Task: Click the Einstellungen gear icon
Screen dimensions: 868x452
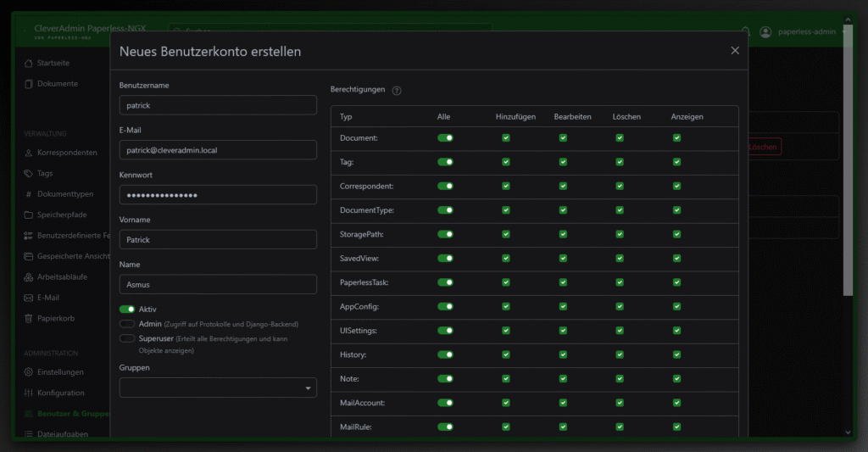Action: (x=29, y=372)
